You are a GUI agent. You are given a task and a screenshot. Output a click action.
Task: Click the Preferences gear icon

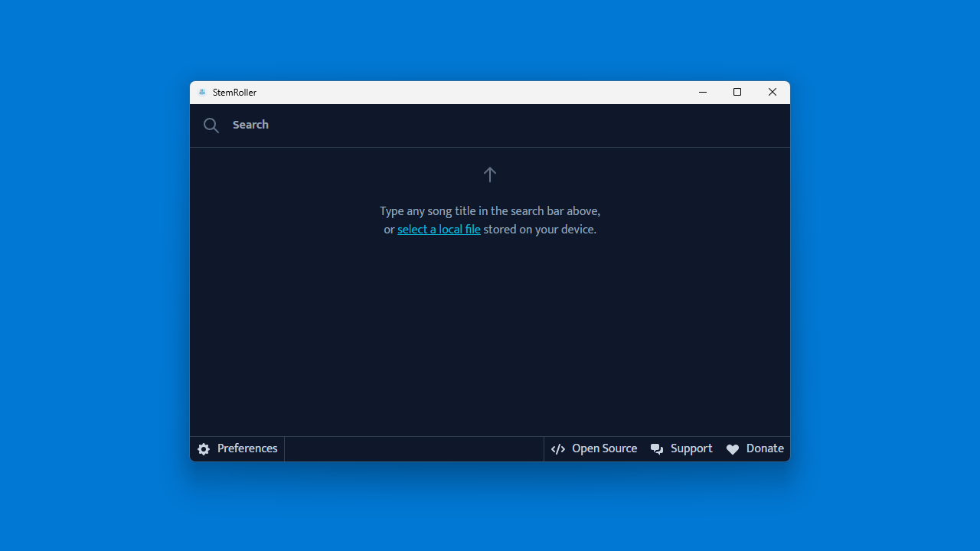(204, 449)
